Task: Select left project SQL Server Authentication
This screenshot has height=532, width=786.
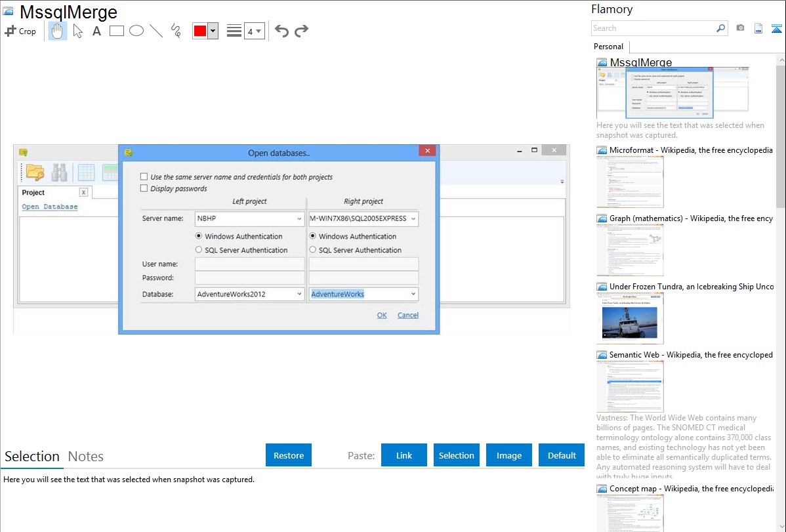Action: (199, 249)
